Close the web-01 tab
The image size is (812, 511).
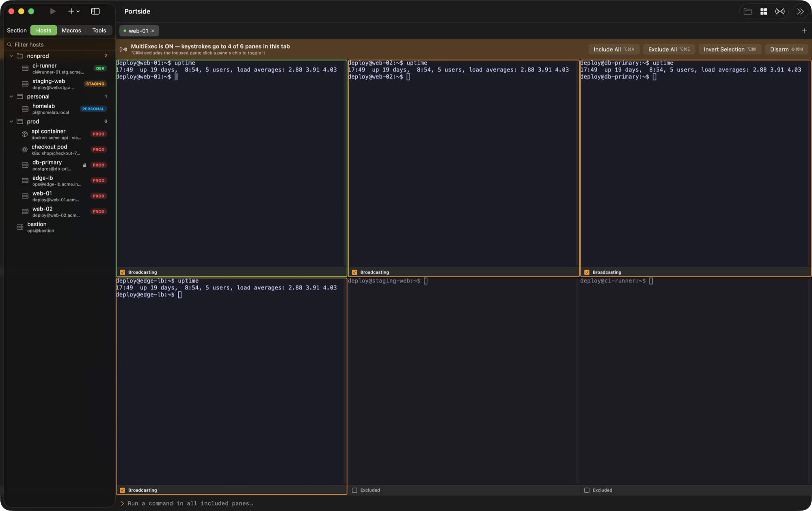153,31
